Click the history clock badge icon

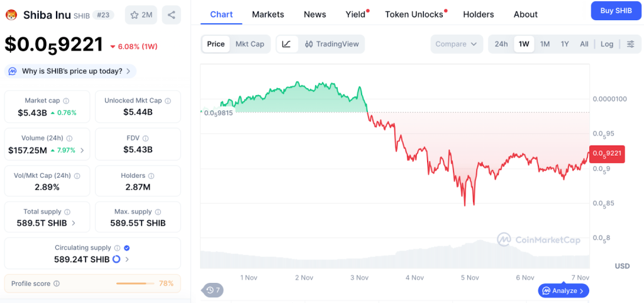tap(211, 290)
